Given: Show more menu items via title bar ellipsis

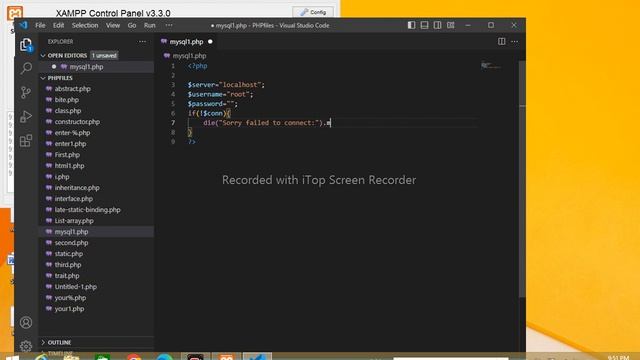Looking at the screenshot, I should pyautogui.click(x=169, y=25).
